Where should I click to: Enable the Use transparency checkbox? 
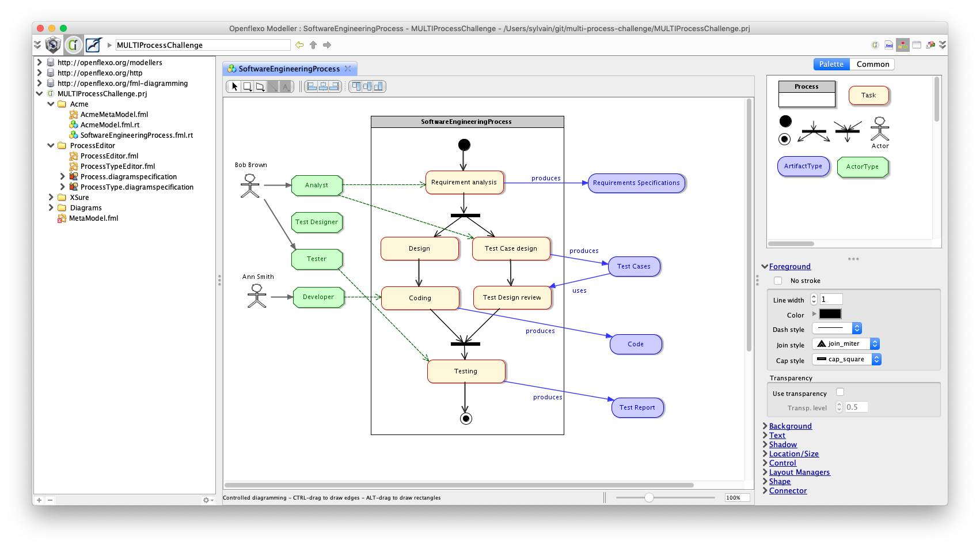840,392
